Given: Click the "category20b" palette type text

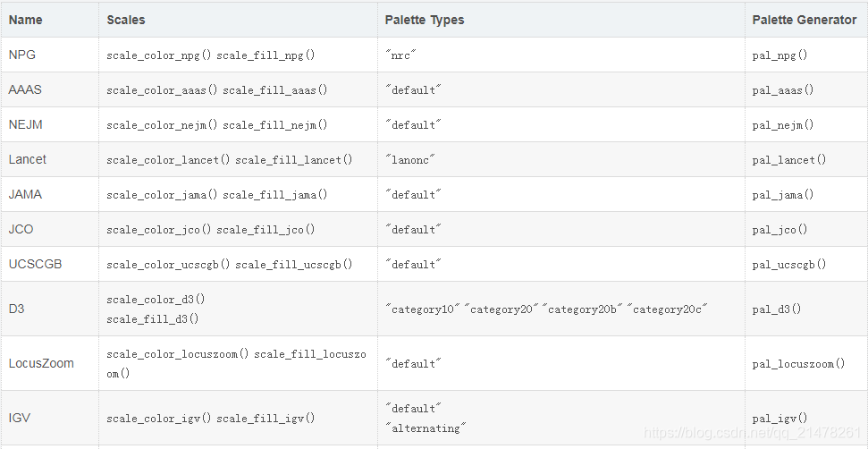Looking at the screenshot, I should (583, 309).
